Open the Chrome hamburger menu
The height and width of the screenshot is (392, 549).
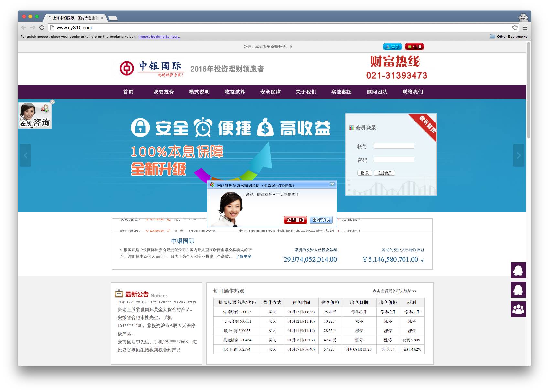point(525,27)
